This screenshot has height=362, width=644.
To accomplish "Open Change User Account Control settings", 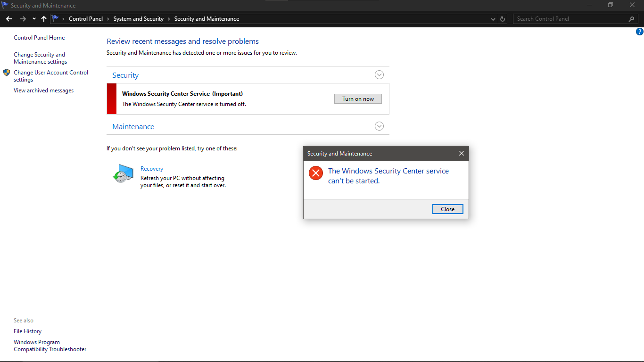I will pyautogui.click(x=51, y=76).
